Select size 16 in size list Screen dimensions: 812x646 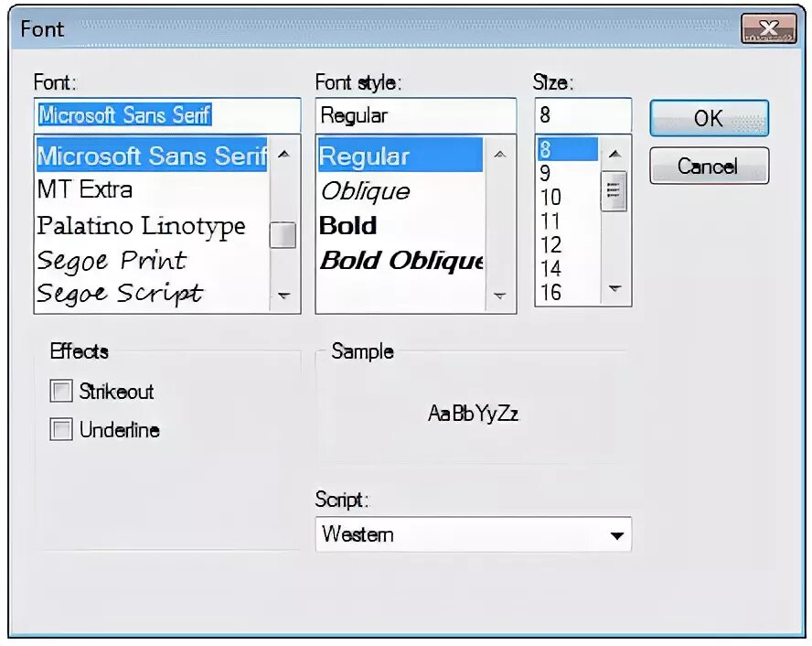pyautogui.click(x=568, y=292)
